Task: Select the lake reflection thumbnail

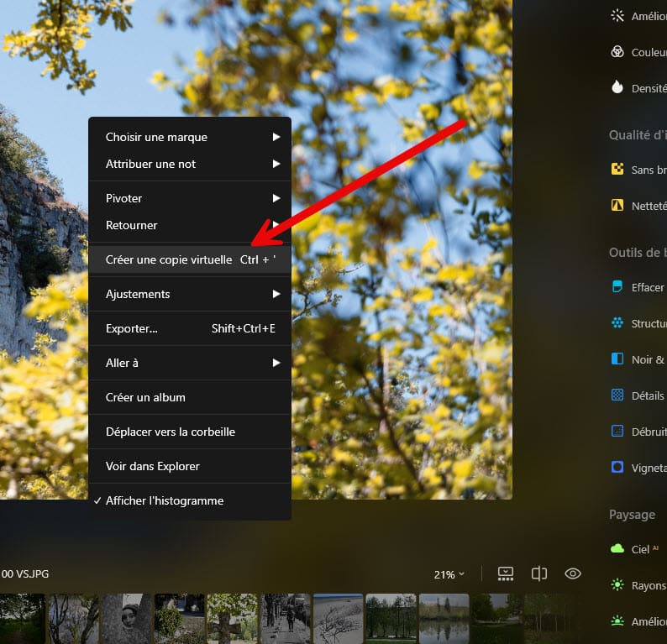Action: click(x=444, y=619)
